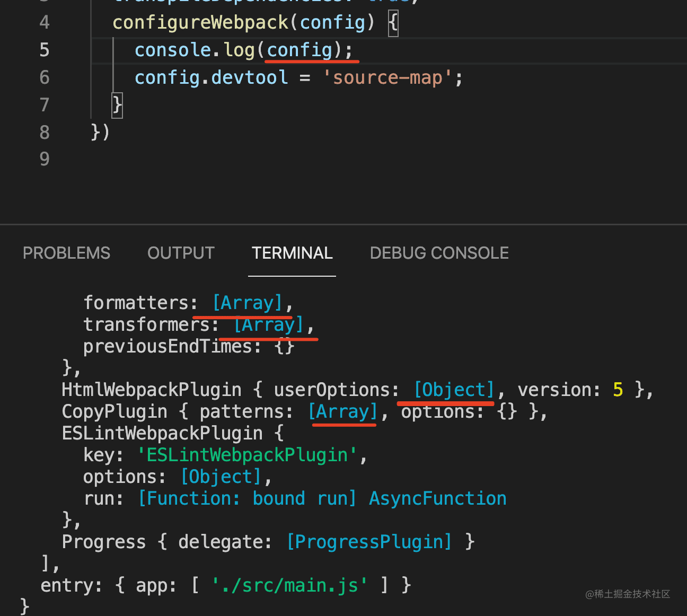Switch to the PROBLEMS tab
The image size is (687, 616).
pyautogui.click(x=66, y=253)
